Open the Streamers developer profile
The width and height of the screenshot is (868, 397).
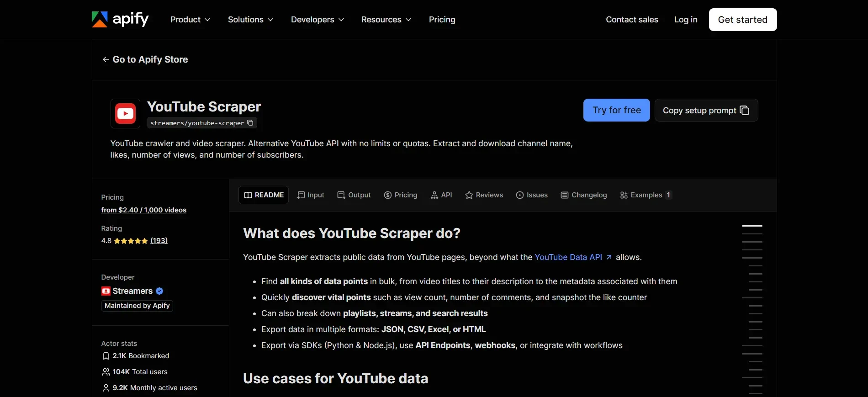click(132, 291)
